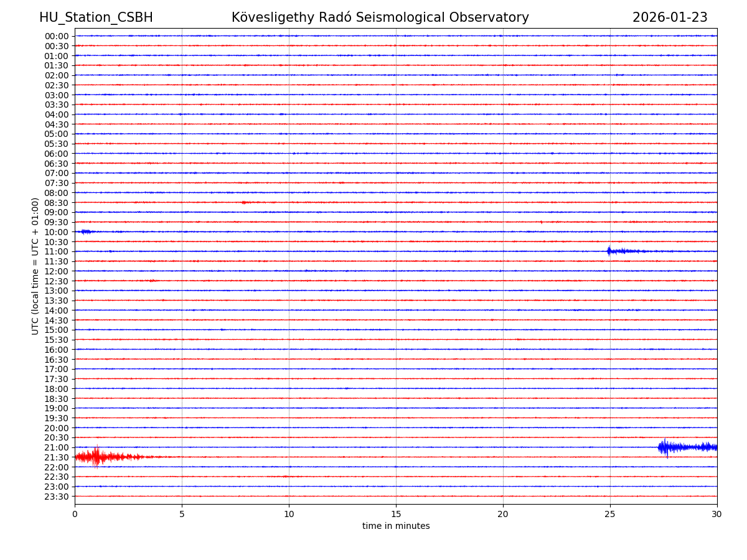Image resolution: width=747 pixels, height=560 pixels.
Task: Click the 12:00 row time label
Action: (56, 271)
